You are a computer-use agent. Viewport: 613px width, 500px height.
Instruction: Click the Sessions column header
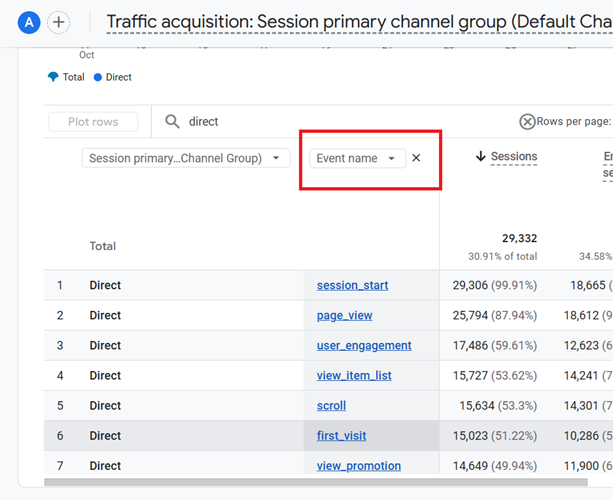coord(514,156)
